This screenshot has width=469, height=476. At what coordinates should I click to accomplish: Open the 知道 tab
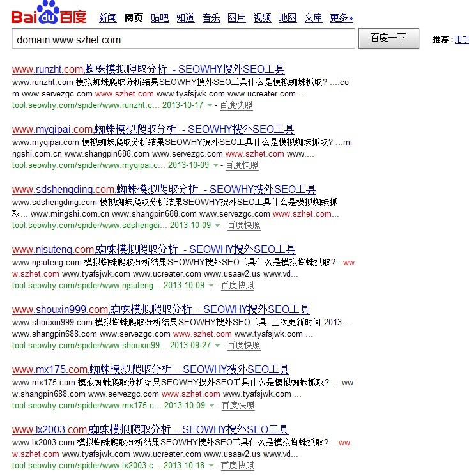(185, 18)
